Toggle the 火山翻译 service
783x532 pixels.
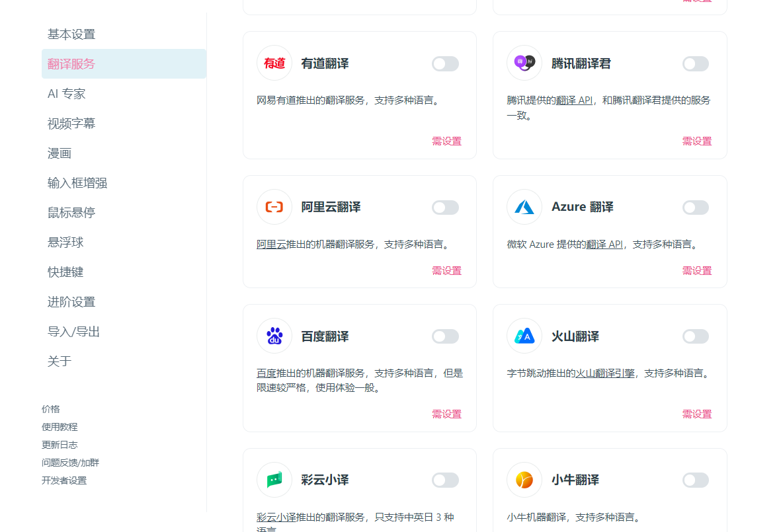[696, 337]
